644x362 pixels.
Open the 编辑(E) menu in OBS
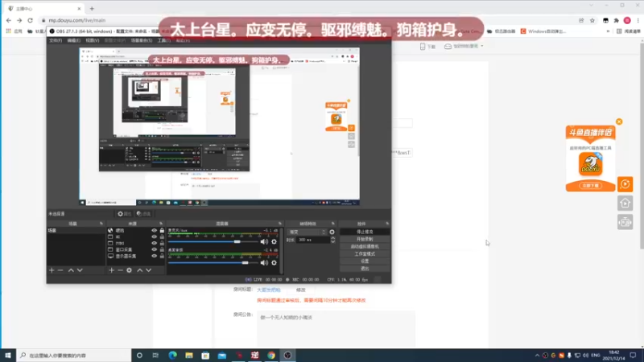tap(74, 41)
